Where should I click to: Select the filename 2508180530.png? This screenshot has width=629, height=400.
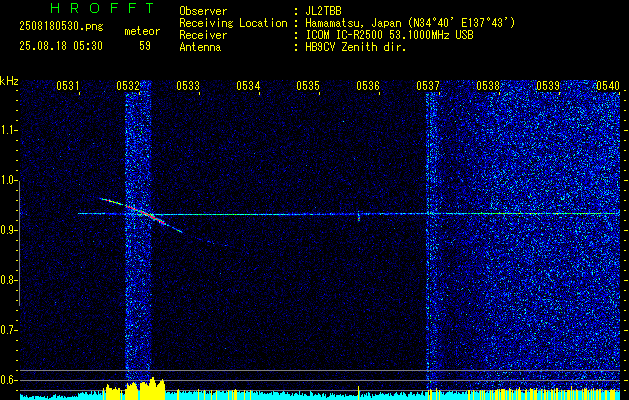61,27
